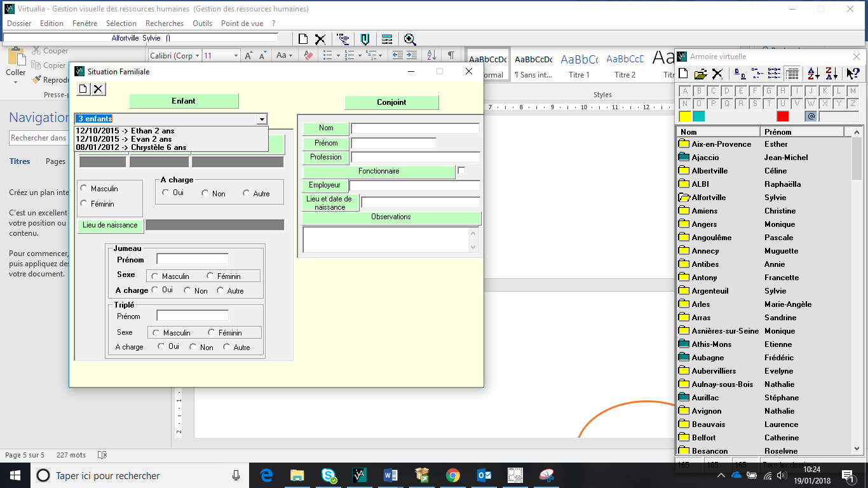
Task: Select the Masculin radio button for Enfant
Action: (84, 188)
